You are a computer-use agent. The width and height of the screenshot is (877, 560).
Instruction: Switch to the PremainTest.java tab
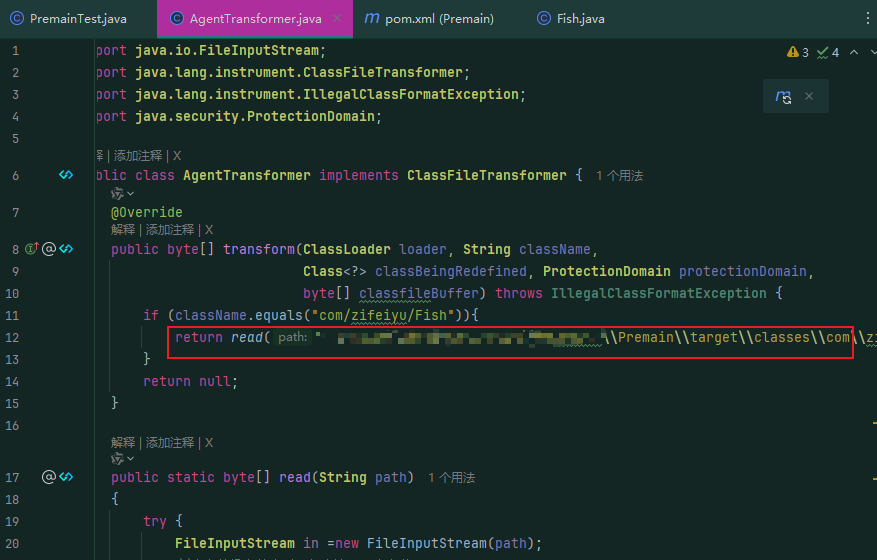point(69,18)
